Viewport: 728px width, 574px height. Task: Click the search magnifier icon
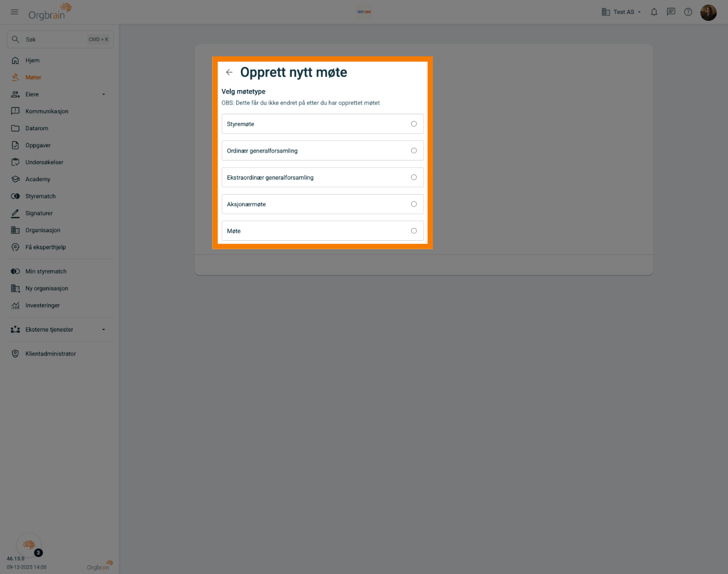coord(15,39)
